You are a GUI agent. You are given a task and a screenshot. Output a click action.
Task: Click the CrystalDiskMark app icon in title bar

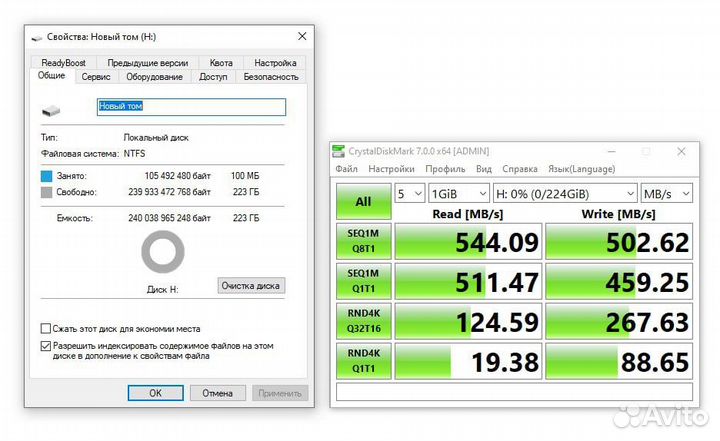coord(338,151)
